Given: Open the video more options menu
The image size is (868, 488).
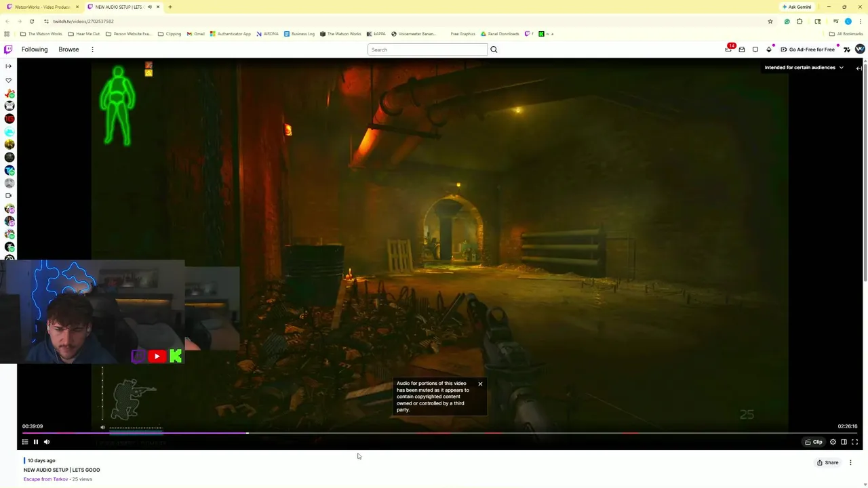Looking at the screenshot, I should 850,463.
